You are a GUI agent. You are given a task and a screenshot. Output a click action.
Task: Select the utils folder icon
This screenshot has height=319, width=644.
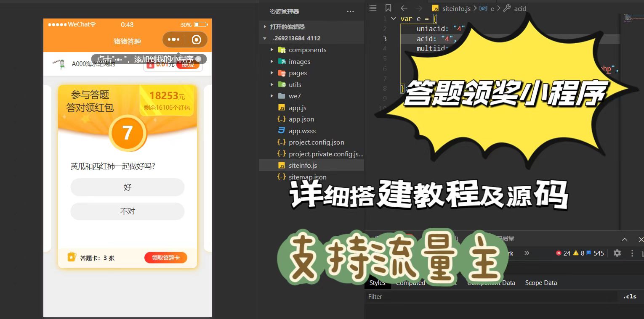(282, 84)
